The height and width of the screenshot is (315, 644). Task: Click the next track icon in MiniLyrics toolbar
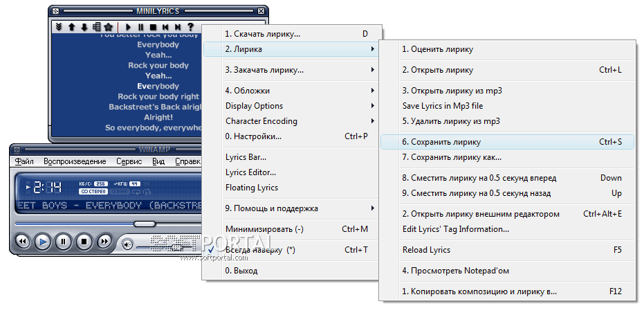point(177,27)
